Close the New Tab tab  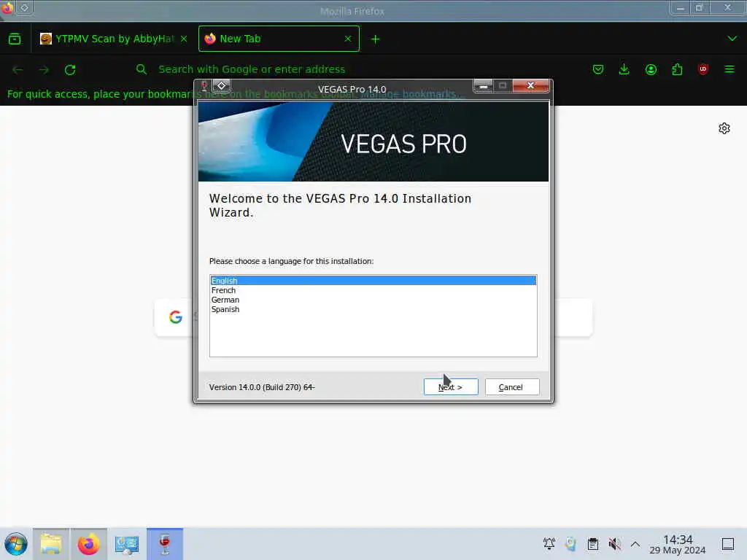click(348, 39)
